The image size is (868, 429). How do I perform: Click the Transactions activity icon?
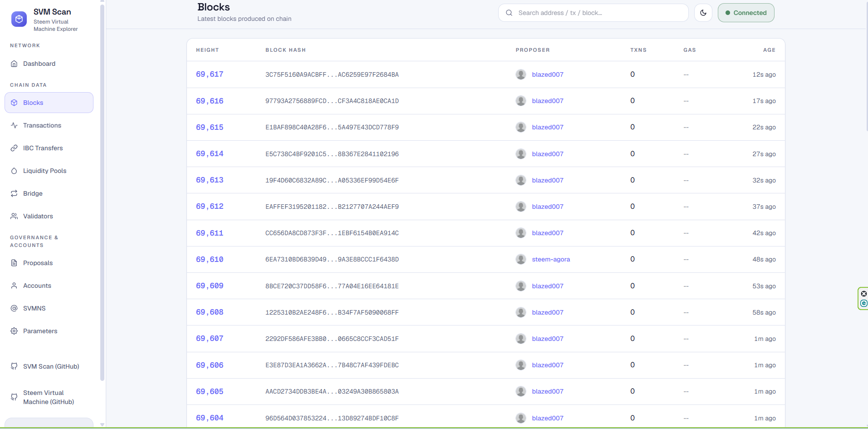tap(14, 125)
